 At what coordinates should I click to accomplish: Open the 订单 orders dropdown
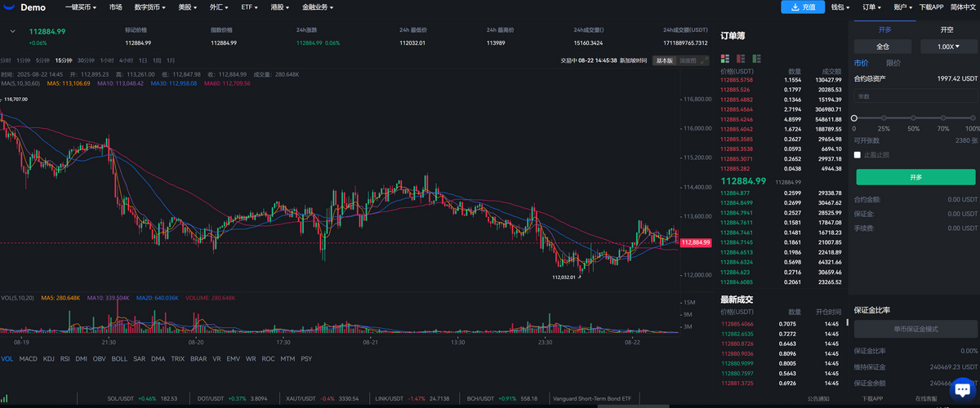coord(872,7)
